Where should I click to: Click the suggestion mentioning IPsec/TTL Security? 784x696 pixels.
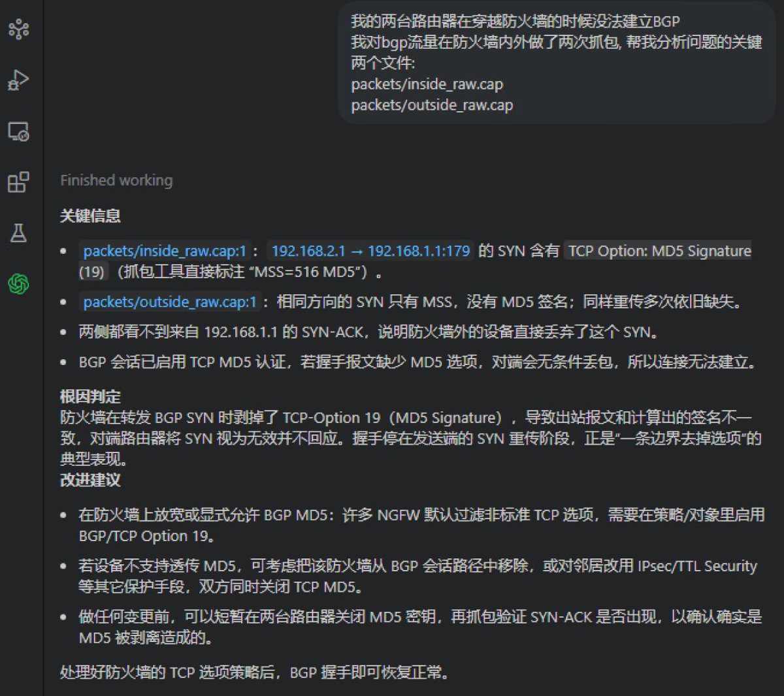pyautogui.click(x=418, y=576)
